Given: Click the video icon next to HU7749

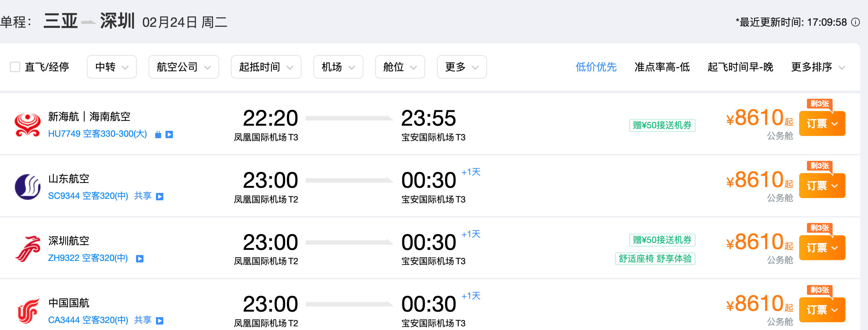Looking at the screenshot, I should (x=169, y=134).
